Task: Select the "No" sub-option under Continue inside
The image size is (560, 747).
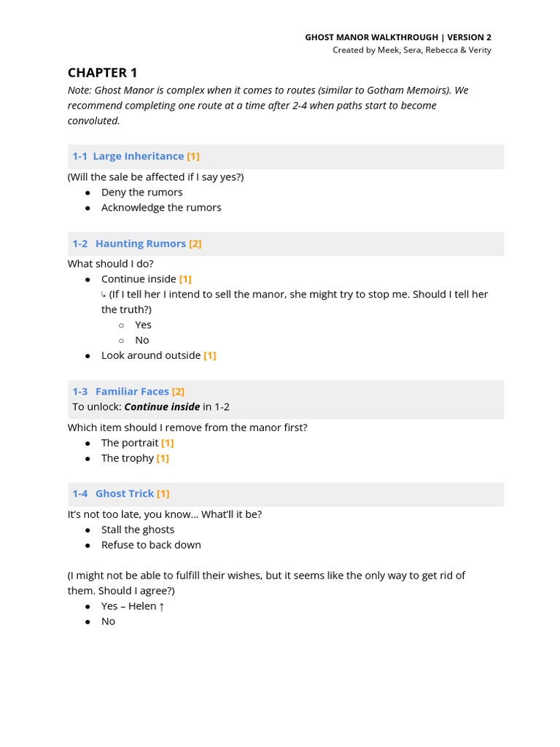Action: 141,341
